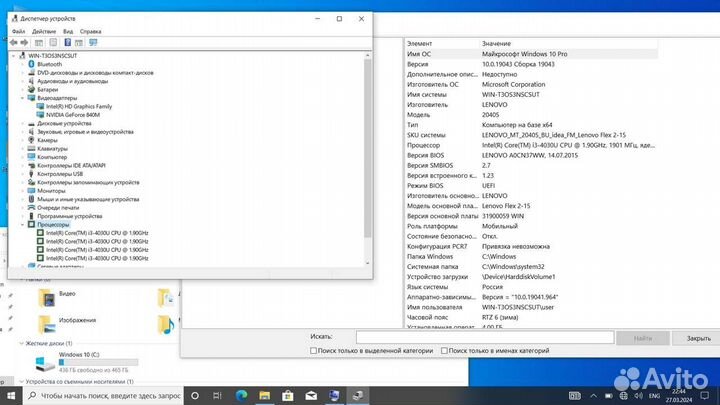Collapse the WIN-T3OS3NSCSUT root node arrow
The width and height of the screenshot is (720, 405).
click(x=14, y=56)
